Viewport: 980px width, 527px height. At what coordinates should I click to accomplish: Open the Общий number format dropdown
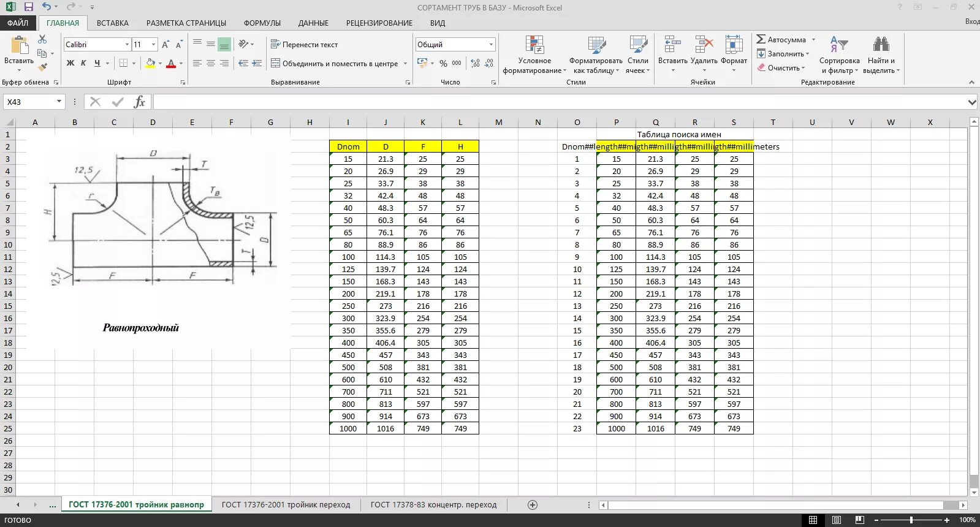click(491, 44)
